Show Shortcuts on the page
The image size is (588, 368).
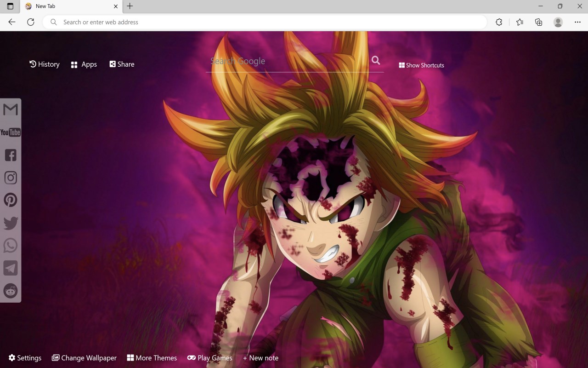click(x=421, y=65)
